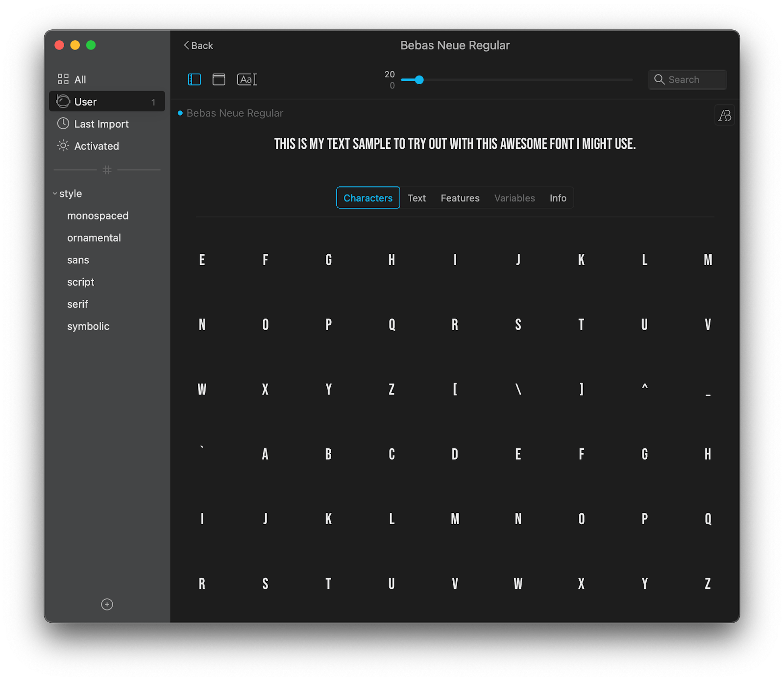Adjust the font size slider handle
The image size is (784, 681).
click(x=419, y=80)
